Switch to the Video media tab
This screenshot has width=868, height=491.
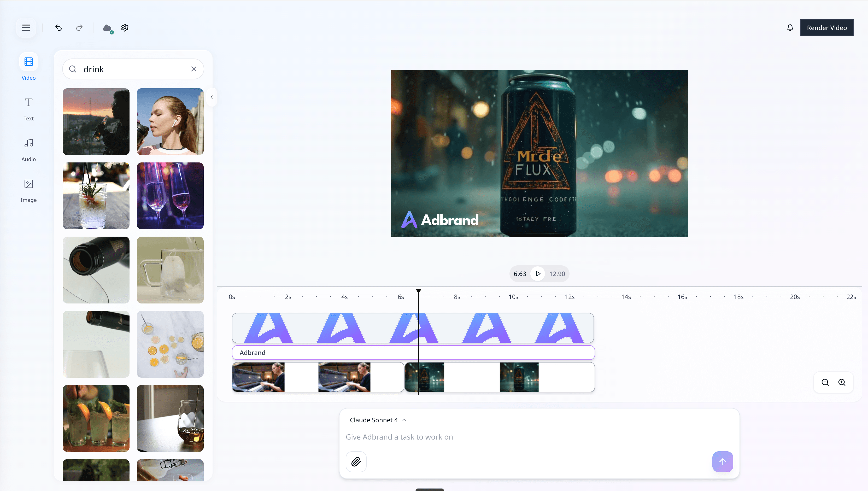pyautogui.click(x=29, y=67)
